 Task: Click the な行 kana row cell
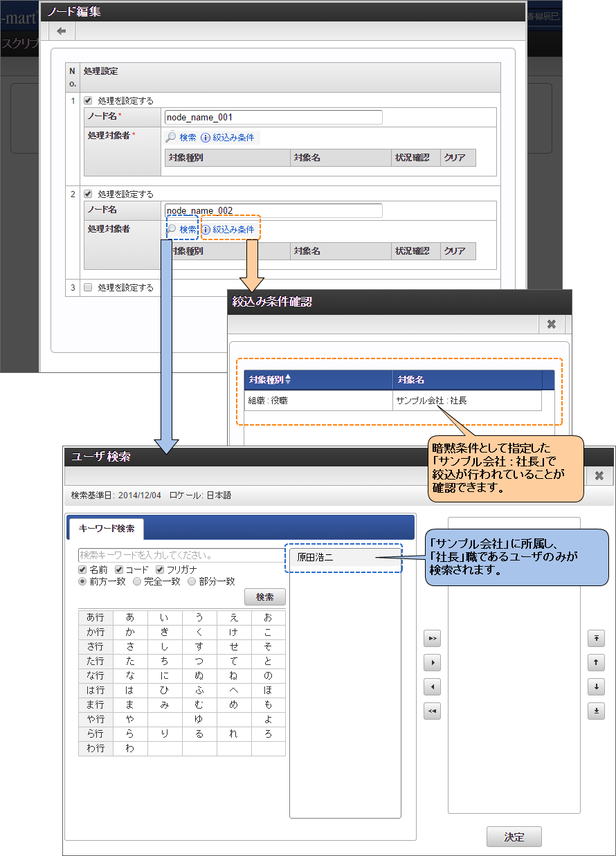[x=96, y=675]
